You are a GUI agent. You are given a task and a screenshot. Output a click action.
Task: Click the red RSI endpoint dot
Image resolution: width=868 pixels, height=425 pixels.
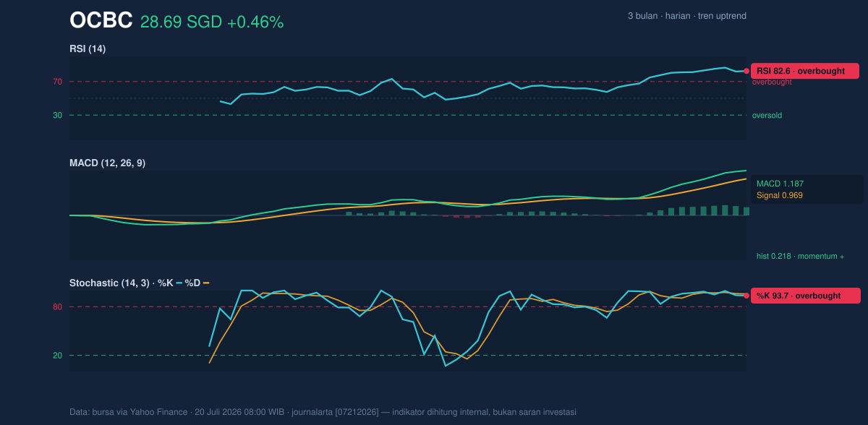[x=746, y=71]
